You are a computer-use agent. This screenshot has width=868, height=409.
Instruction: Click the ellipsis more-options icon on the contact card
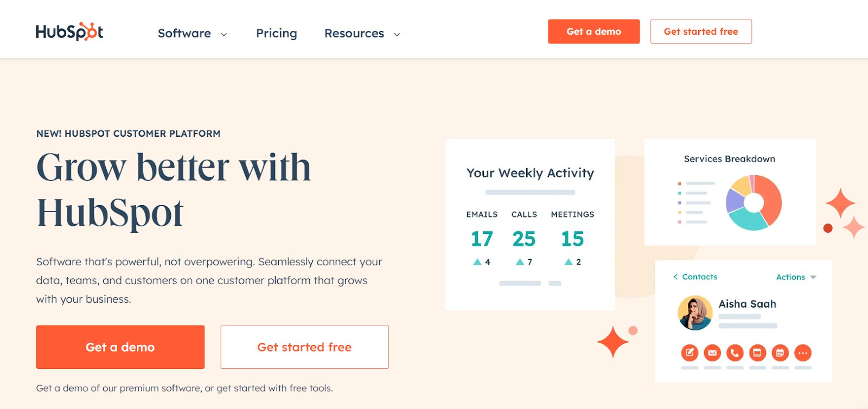[803, 353]
